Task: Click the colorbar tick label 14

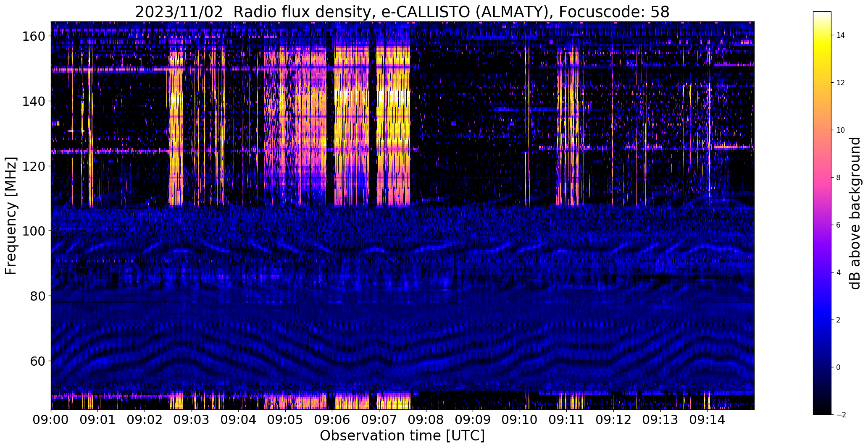Action: click(841, 35)
